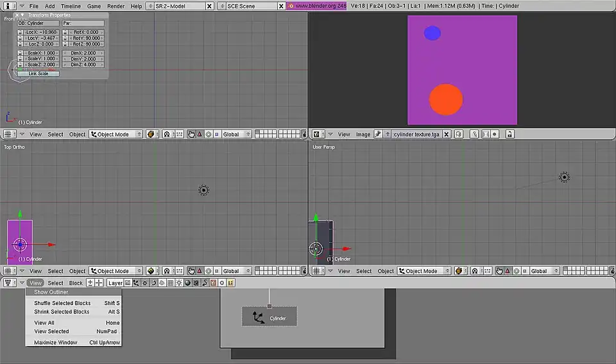Open the Global orientation dropdown in User Persp view
616x364 pixels.
coord(542,271)
